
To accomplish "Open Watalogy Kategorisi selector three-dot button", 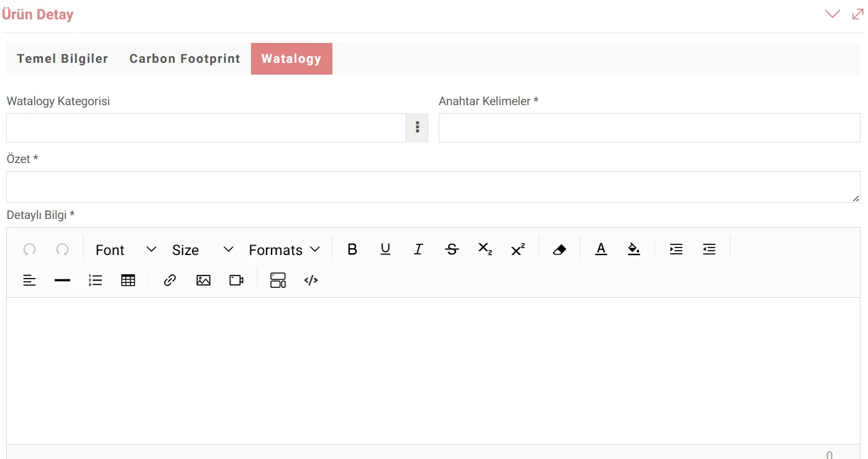I will tap(417, 127).
